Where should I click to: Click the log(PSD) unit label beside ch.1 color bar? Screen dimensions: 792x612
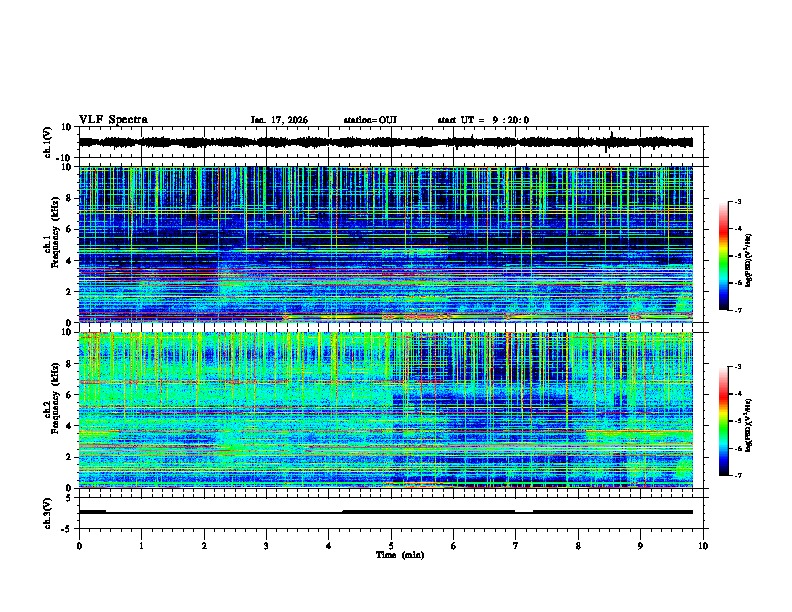point(749,261)
